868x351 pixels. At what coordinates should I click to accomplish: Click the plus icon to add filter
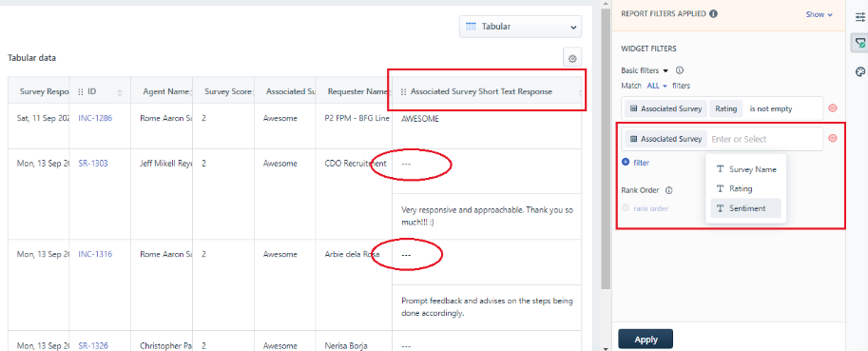coord(626,163)
